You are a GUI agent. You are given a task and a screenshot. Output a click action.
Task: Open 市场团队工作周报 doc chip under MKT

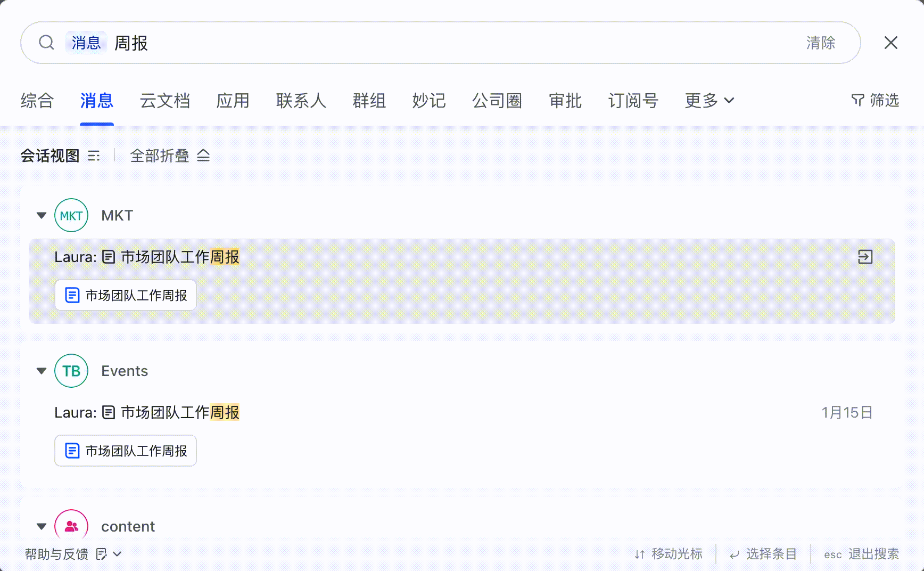126,295
